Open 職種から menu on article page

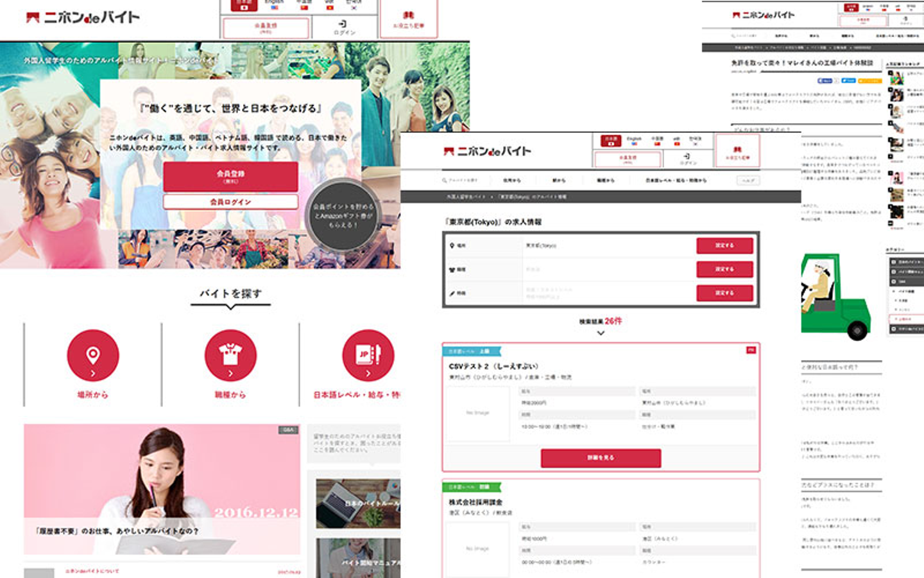(847, 36)
